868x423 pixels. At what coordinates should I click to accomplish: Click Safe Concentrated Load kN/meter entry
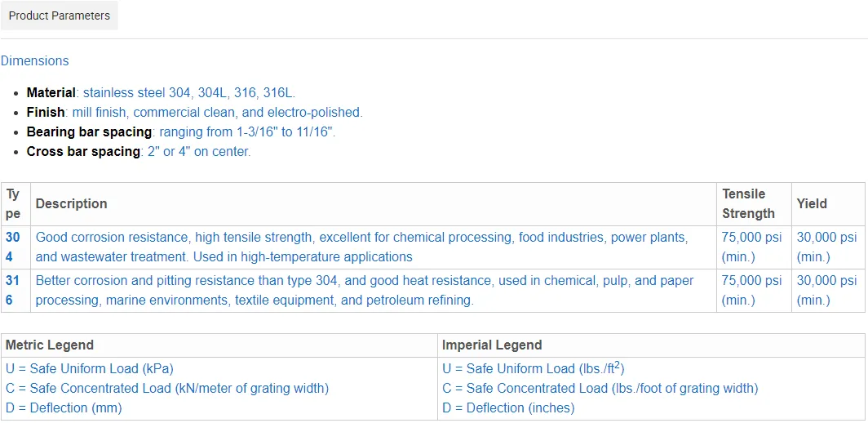pyautogui.click(x=167, y=388)
